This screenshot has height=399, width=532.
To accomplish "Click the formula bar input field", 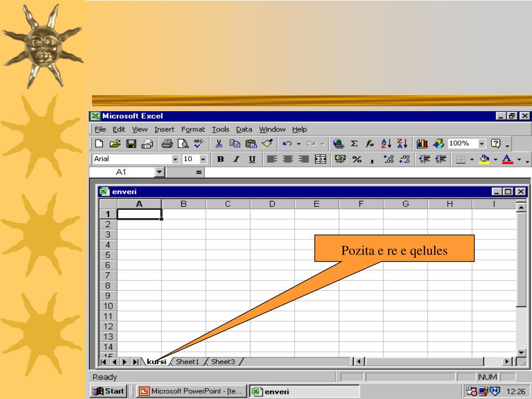I will [368, 172].
